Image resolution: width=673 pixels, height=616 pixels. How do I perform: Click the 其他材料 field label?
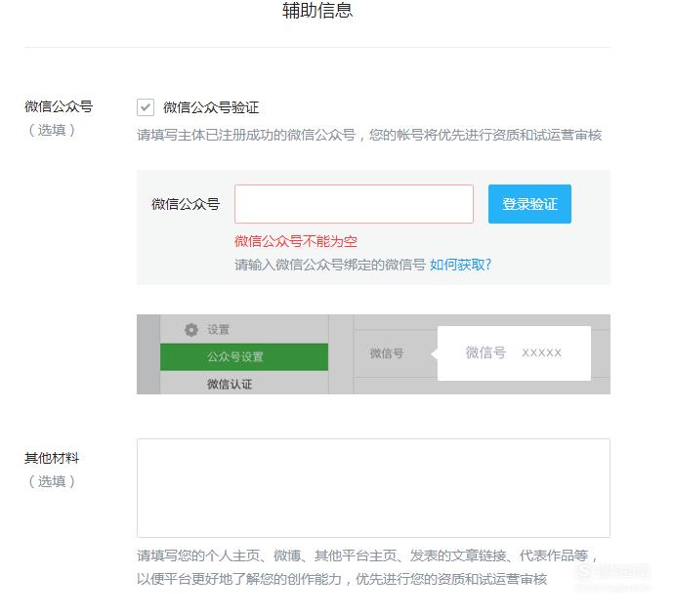[x=52, y=458]
